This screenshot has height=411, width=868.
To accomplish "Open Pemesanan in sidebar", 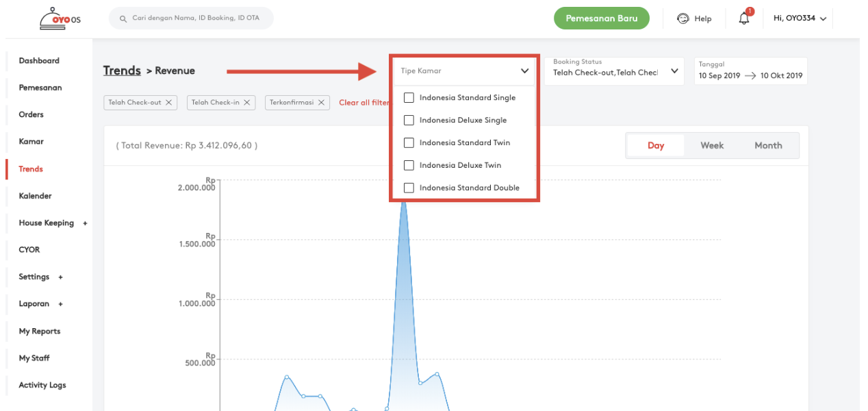I will coord(40,88).
